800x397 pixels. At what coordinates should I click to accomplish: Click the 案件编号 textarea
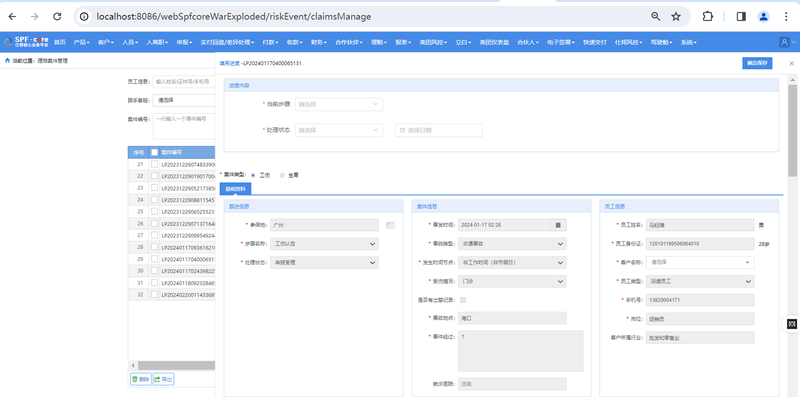coord(184,126)
